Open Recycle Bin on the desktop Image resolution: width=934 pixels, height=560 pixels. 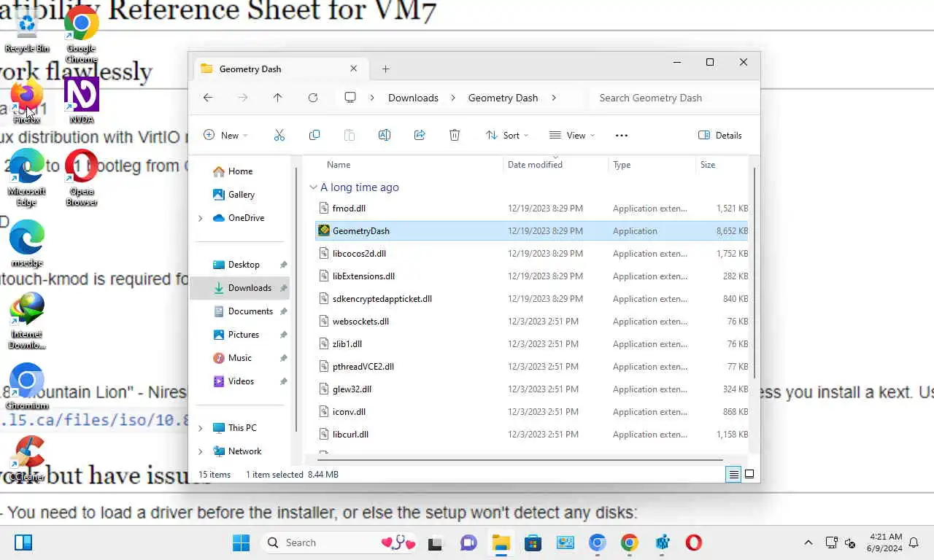click(27, 30)
